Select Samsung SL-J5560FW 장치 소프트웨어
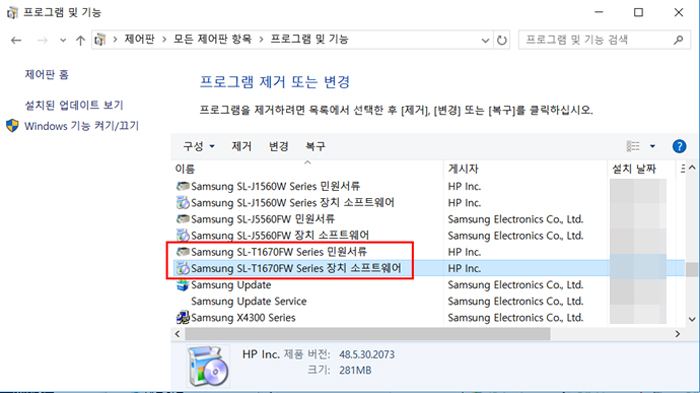This screenshot has height=393, width=700. tap(280, 235)
